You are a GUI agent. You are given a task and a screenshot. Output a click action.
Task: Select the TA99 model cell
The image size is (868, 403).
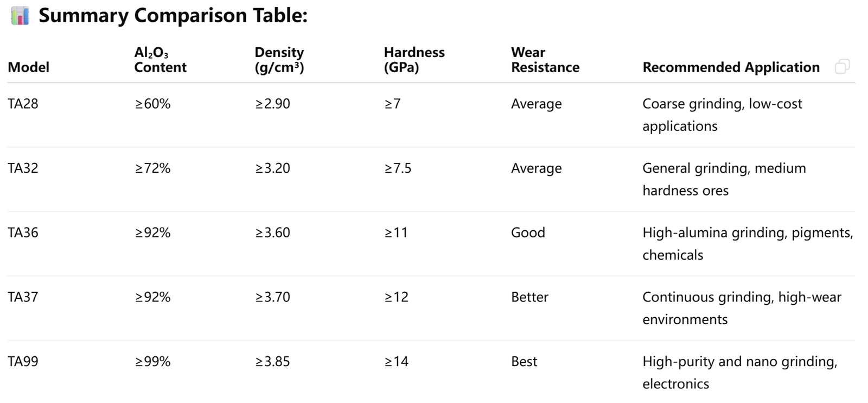23,362
